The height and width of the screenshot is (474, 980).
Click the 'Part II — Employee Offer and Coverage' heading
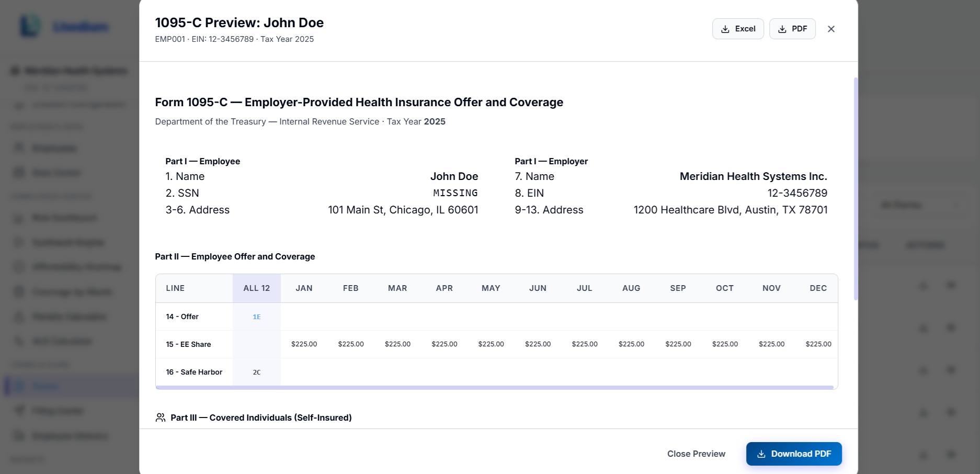tap(235, 256)
